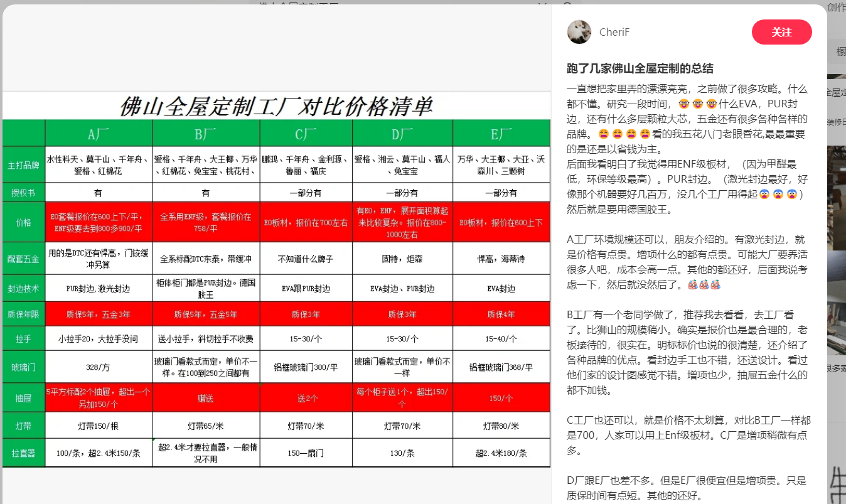Select the post title 跑了几家佛山全屋定制的总结
The height and width of the screenshot is (504, 846).
coord(640,68)
